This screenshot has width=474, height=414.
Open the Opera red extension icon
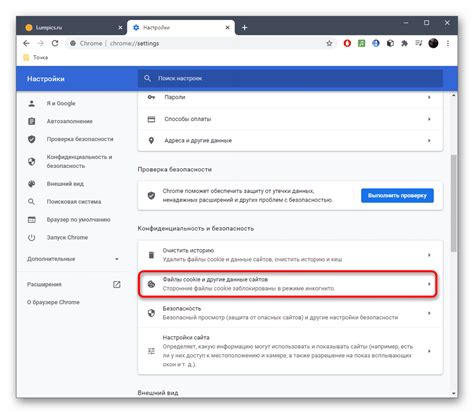click(x=347, y=43)
